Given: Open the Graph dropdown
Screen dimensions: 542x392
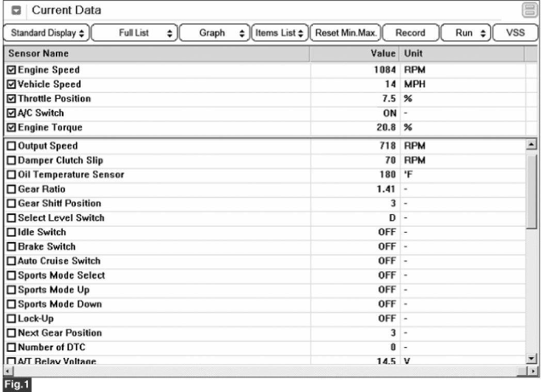Looking at the screenshot, I should pyautogui.click(x=215, y=33).
